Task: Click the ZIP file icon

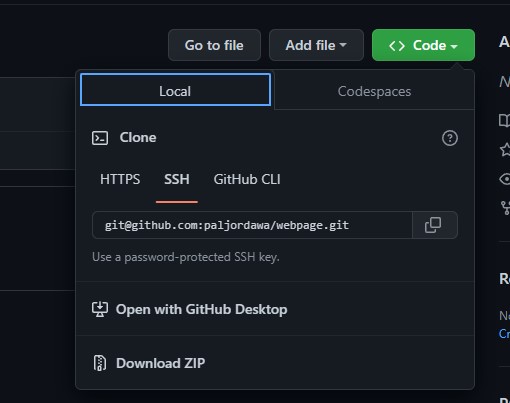Action: coord(100,363)
